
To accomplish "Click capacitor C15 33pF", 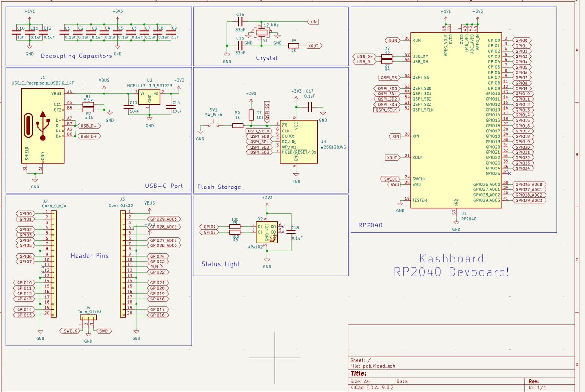I will tap(240, 46).
